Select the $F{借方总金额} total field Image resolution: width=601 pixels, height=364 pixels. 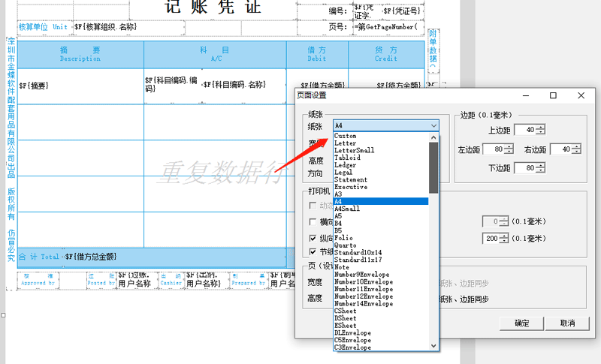(x=174, y=257)
